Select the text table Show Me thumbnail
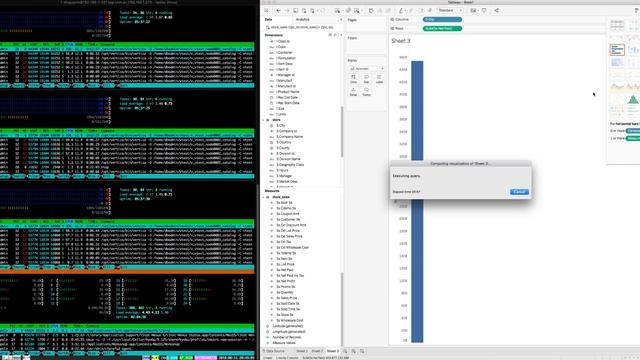 coord(617,25)
